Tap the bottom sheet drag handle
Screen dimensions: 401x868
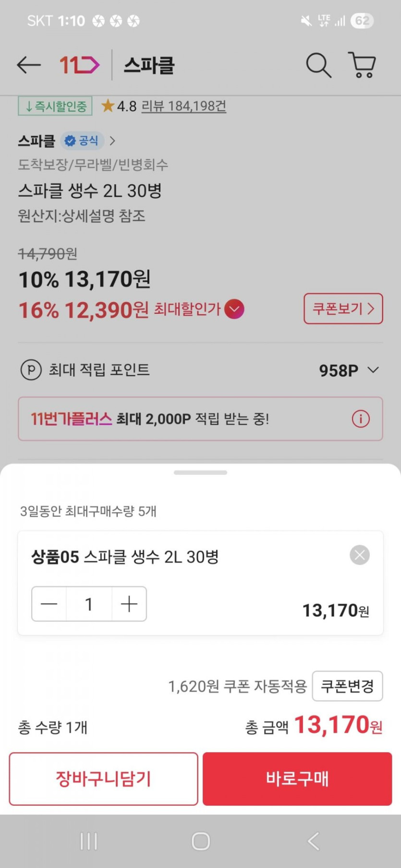pyautogui.click(x=200, y=473)
